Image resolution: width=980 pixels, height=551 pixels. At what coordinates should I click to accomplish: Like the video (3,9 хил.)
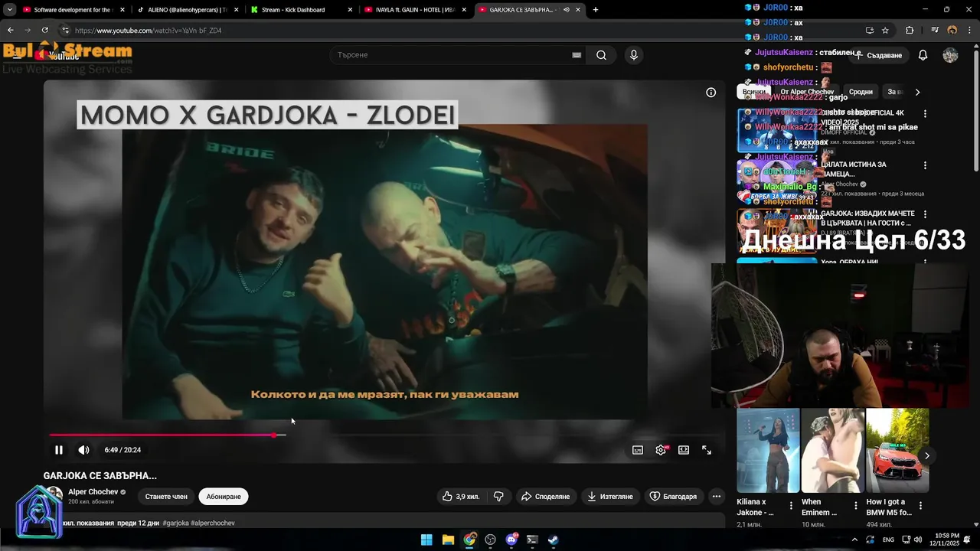[460, 497]
